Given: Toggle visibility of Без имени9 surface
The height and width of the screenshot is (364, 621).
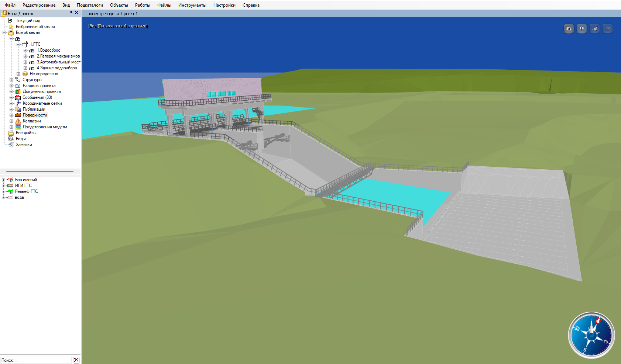Looking at the screenshot, I should pos(10,180).
